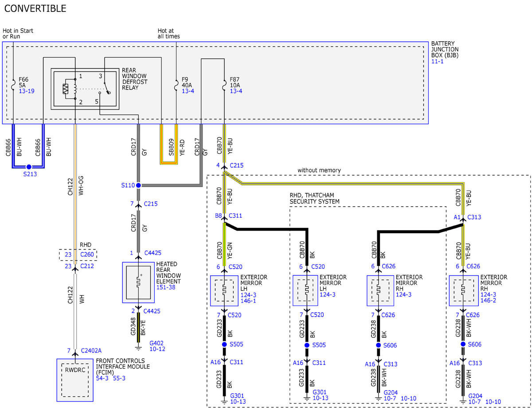Open ground G402 reference

click(157, 343)
